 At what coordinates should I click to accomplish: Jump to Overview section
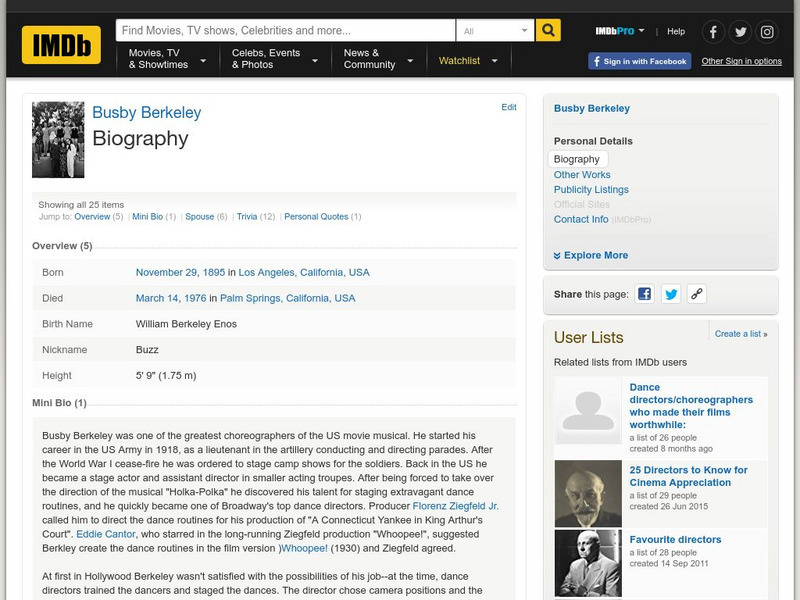coord(92,217)
